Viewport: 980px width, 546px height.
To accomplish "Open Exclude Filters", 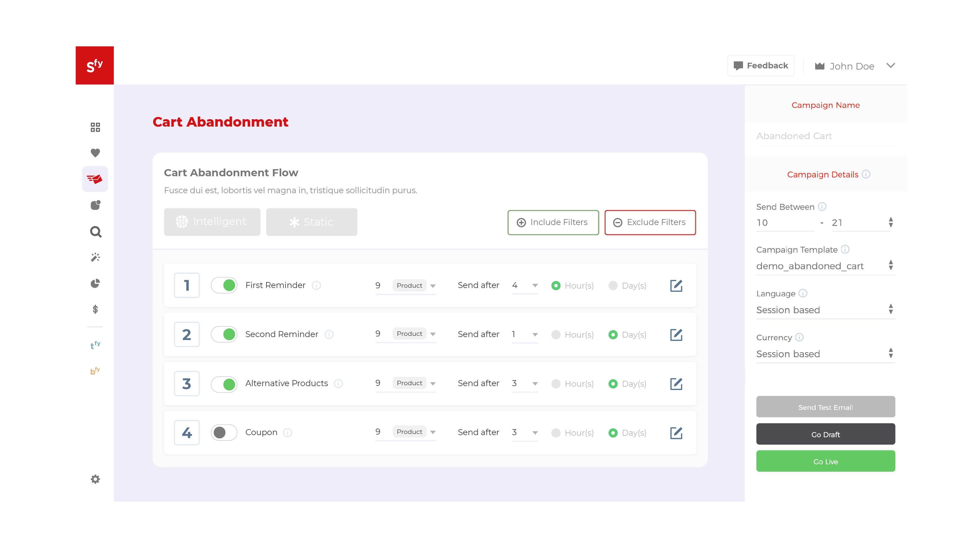I will [650, 222].
